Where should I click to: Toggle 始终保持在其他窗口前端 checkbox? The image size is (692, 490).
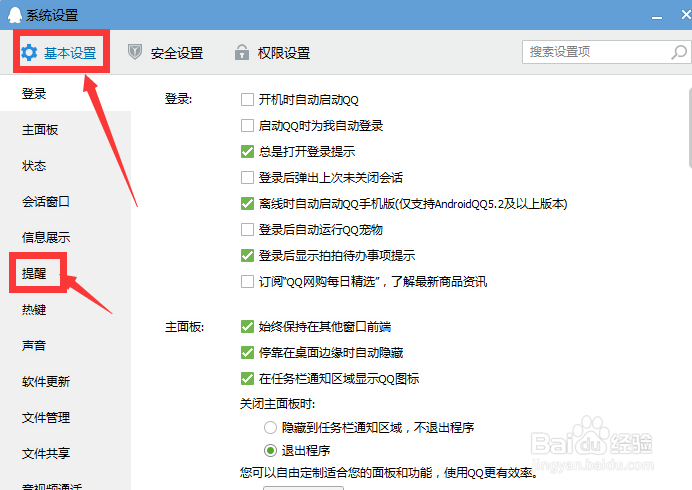(247, 326)
